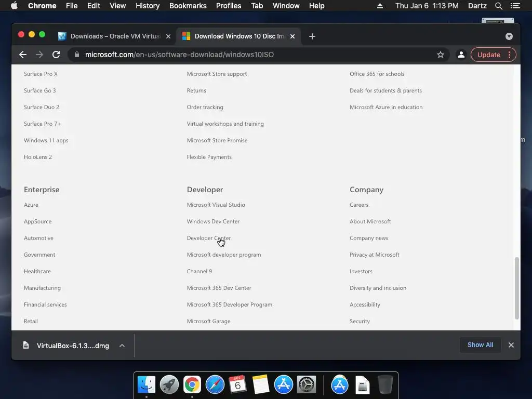The height and width of the screenshot is (399, 532).
Task: Open the Trash in the Dock
Action: 385,384
